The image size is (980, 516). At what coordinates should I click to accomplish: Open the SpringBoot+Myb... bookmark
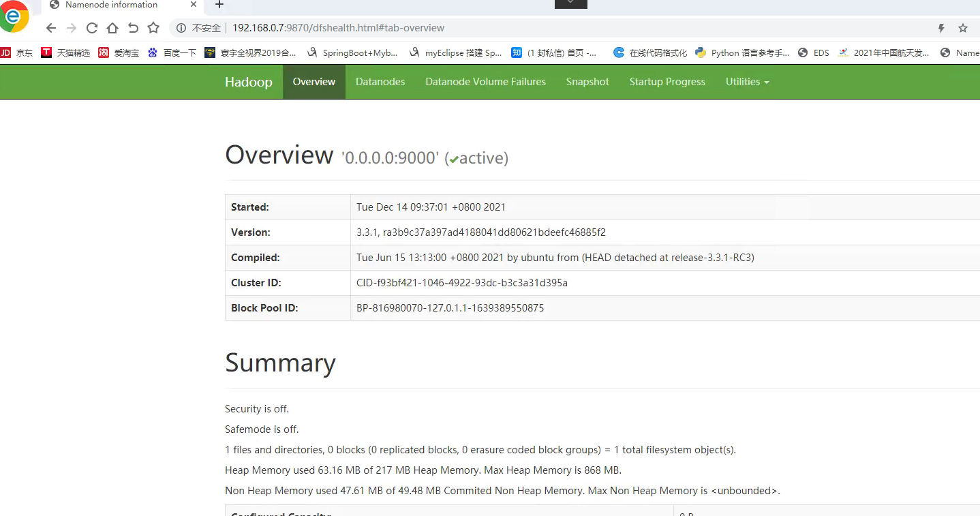[x=352, y=52]
